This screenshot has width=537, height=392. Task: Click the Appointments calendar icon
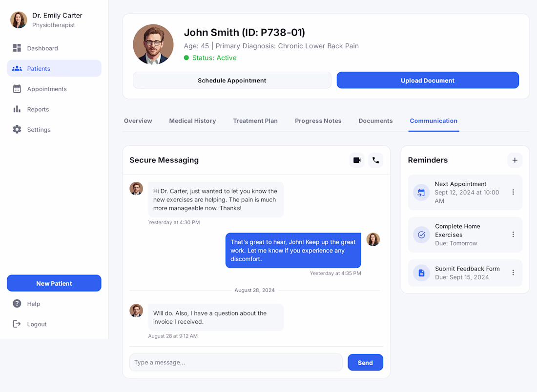[x=17, y=89]
